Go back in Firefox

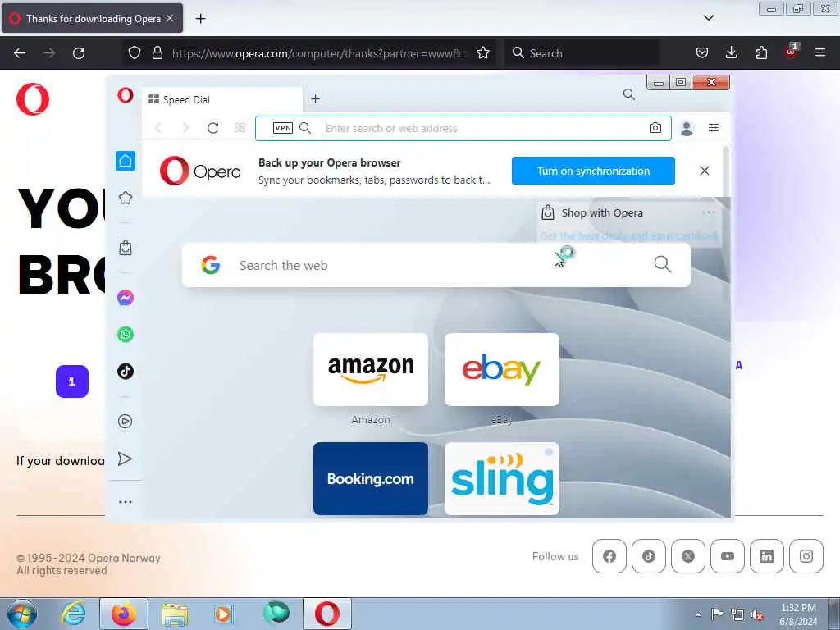tap(20, 53)
